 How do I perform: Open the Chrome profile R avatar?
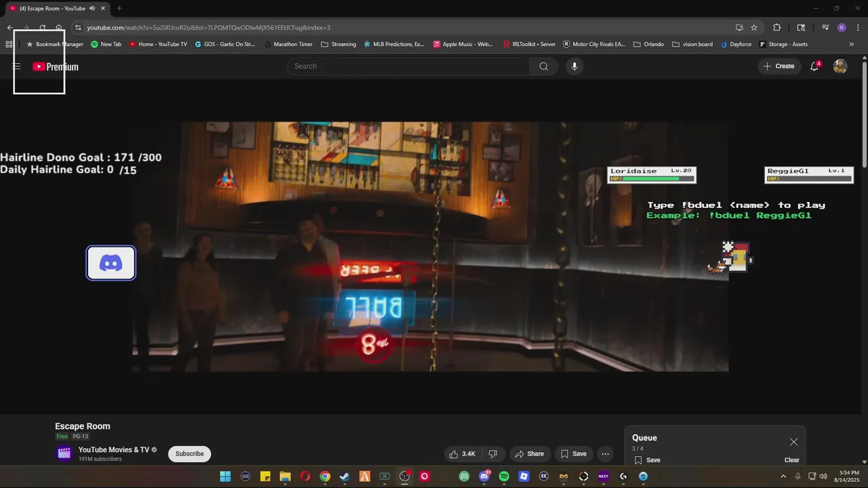(842, 28)
